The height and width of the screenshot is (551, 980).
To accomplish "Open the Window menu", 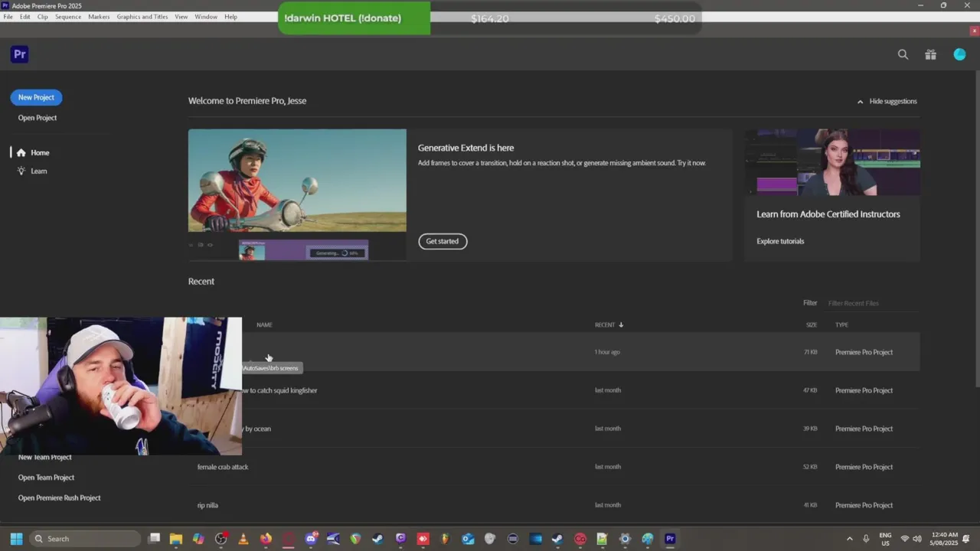I will pos(206,17).
